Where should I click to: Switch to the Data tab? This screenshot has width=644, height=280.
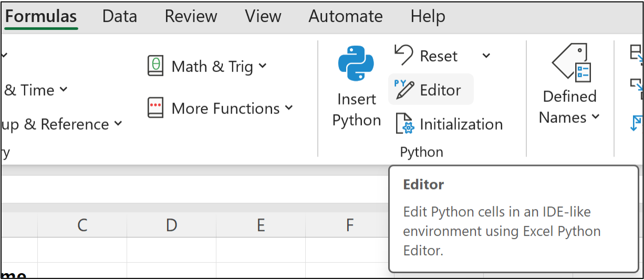click(120, 16)
